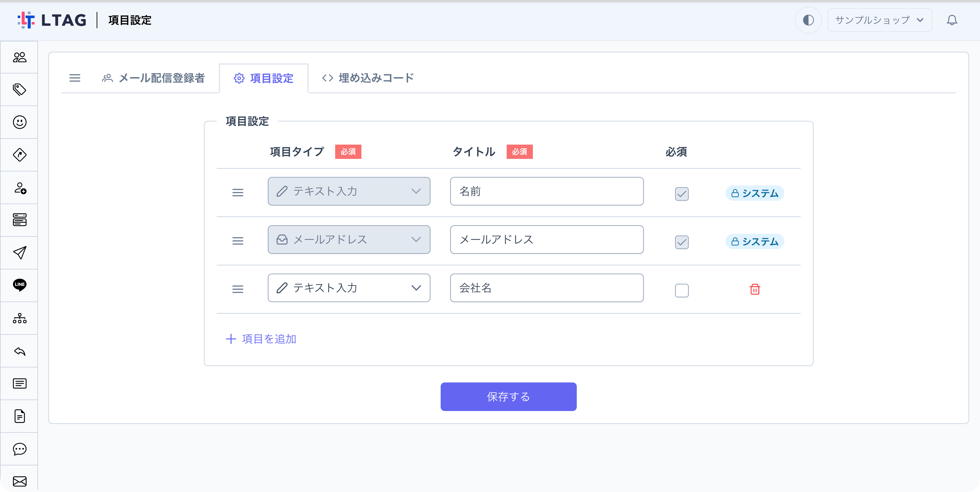Viewport: 980px width, 492px height.
Task: Switch to the 埋め込みコード tab
Action: click(x=368, y=78)
